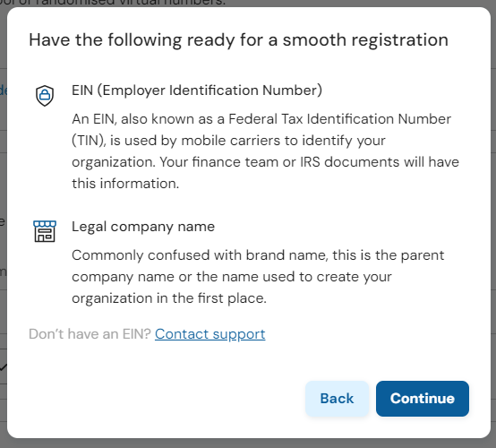The height and width of the screenshot is (448, 496).
Task: Click the partially hidden blue link at left edge
Action: 4,90
